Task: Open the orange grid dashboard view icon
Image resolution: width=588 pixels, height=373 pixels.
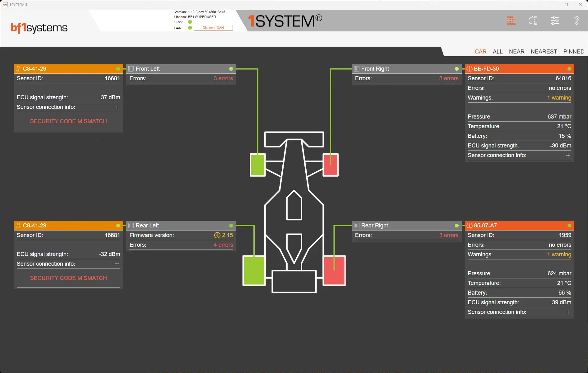Action: point(511,21)
